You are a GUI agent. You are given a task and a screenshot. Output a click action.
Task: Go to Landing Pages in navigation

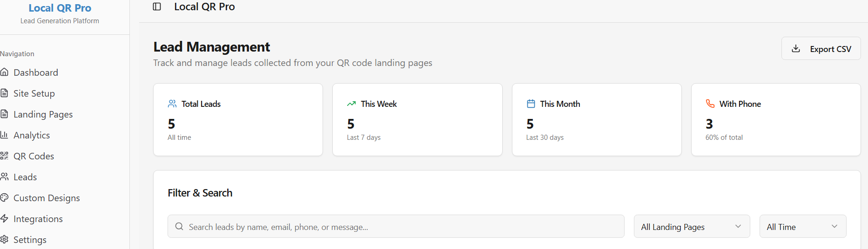pos(43,114)
